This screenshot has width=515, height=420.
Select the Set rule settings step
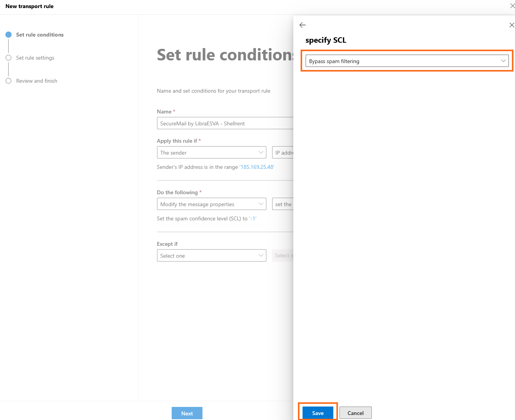click(35, 58)
